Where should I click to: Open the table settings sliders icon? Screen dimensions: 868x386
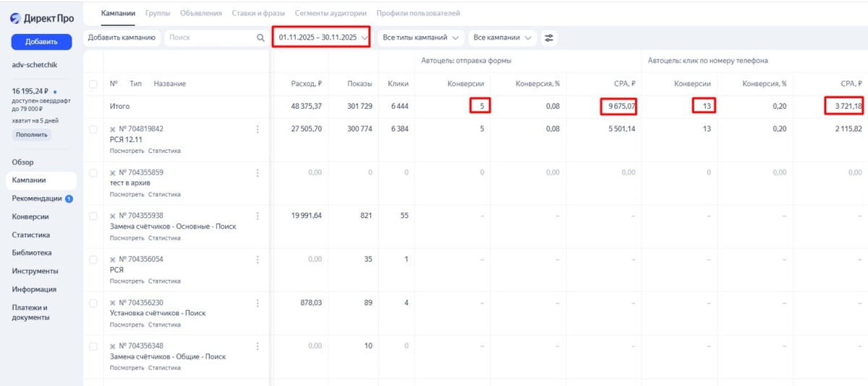click(x=549, y=38)
